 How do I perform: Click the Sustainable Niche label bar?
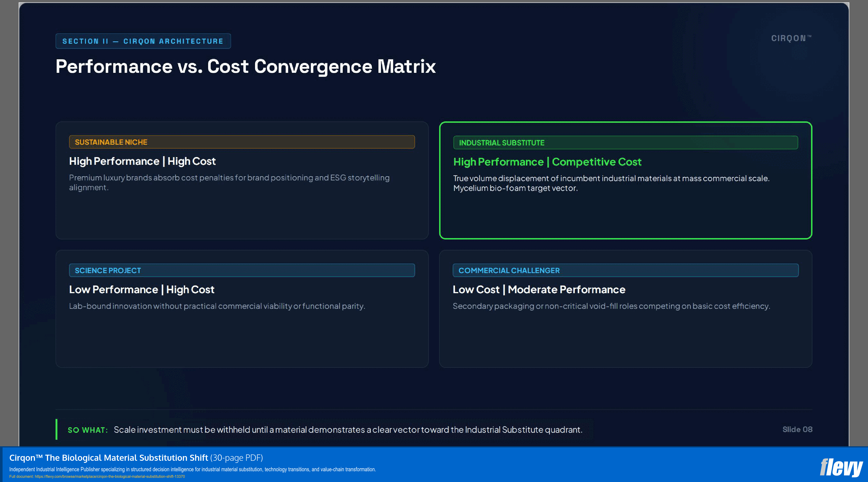click(x=241, y=142)
